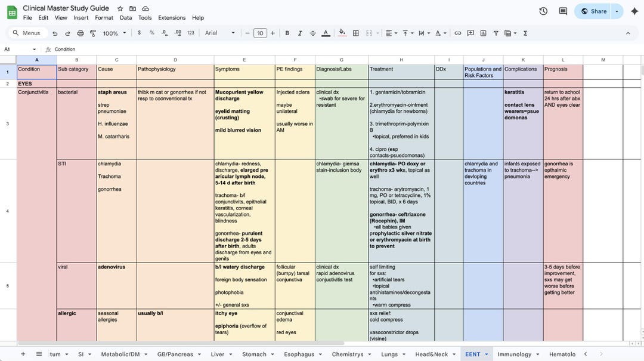
Task: Check cloud document status icon
Action: [145, 8]
